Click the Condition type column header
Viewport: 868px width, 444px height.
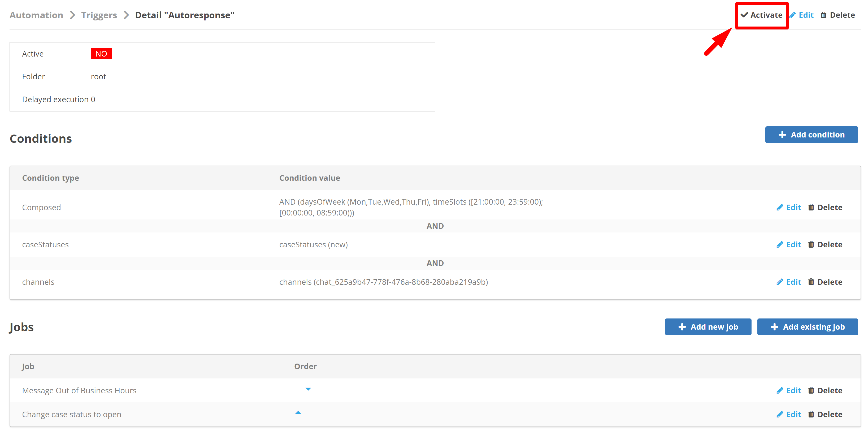click(x=51, y=178)
